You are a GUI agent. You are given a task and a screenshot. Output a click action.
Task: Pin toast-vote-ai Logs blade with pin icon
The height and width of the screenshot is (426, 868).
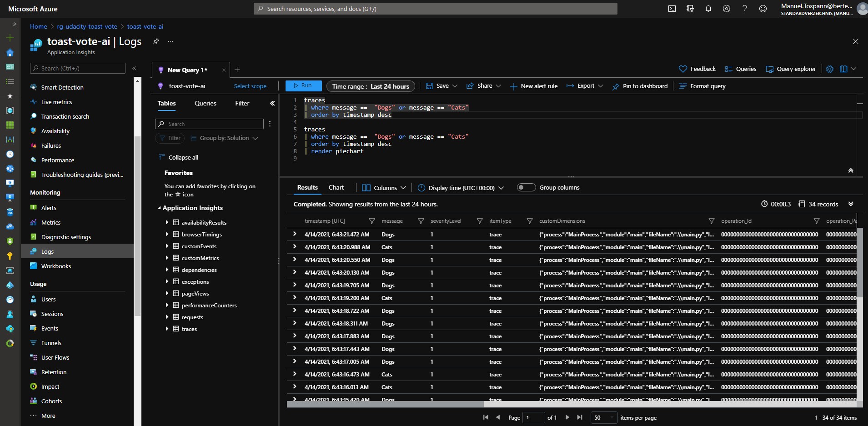(156, 41)
